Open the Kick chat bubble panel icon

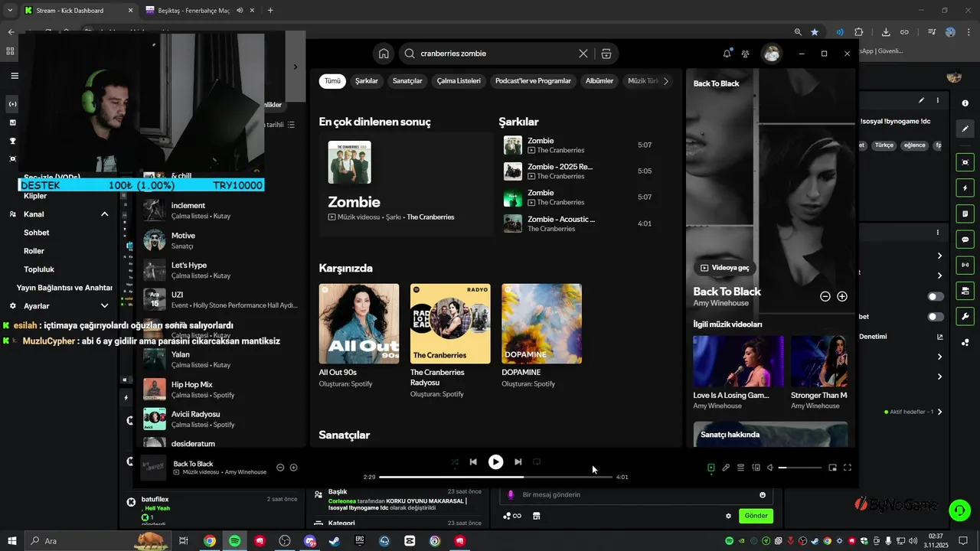tap(965, 239)
